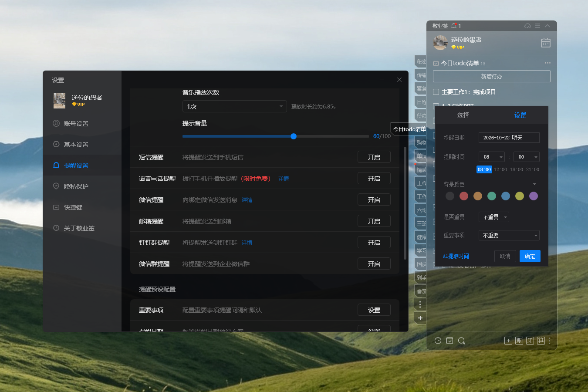The height and width of the screenshot is (392, 588).
Task: Open the 账 ledger tool icon
Action: click(519, 341)
